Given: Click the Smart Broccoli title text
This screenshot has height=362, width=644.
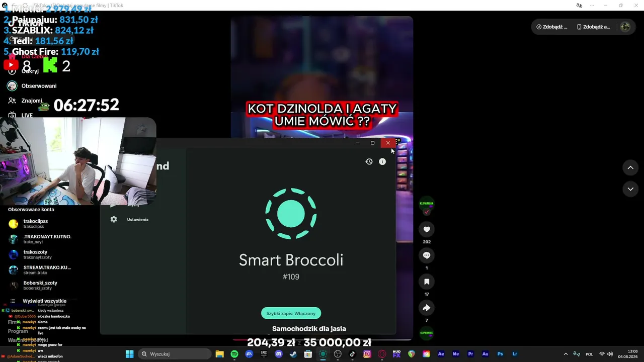Looking at the screenshot, I should tap(291, 260).
